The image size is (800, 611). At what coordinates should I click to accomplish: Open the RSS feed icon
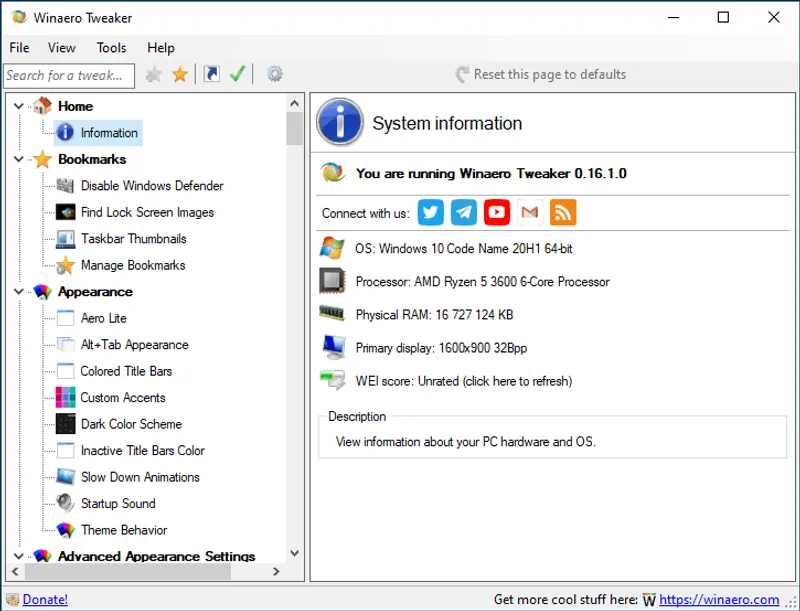(x=562, y=212)
